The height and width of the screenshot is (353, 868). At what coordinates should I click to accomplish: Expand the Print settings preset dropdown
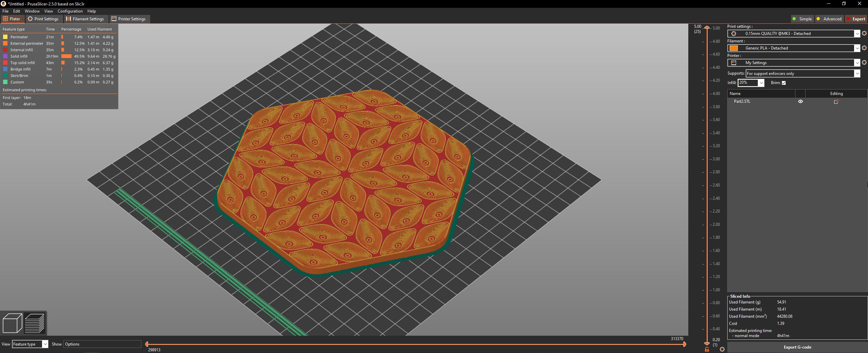[857, 34]
